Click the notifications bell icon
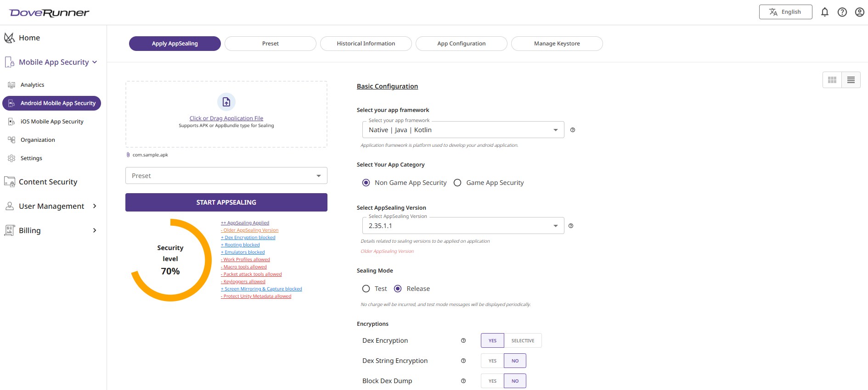 825,12
